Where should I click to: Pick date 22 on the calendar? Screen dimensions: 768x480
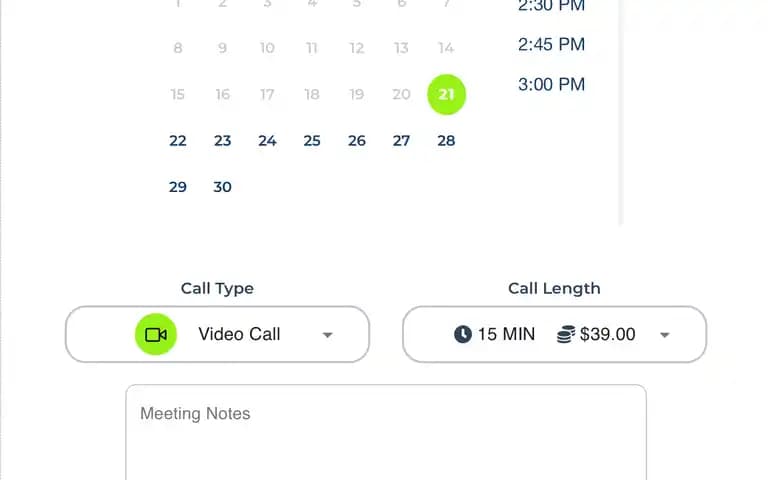pyautogui.click(x=178, y=141)
